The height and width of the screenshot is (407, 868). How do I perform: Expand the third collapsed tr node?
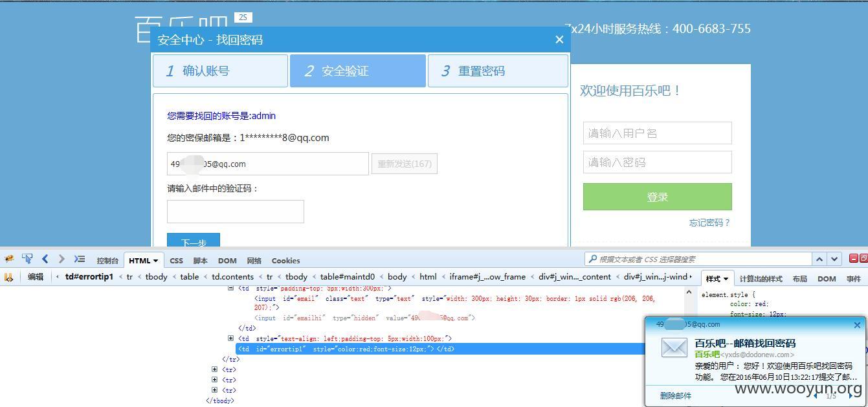pos(214,390)
